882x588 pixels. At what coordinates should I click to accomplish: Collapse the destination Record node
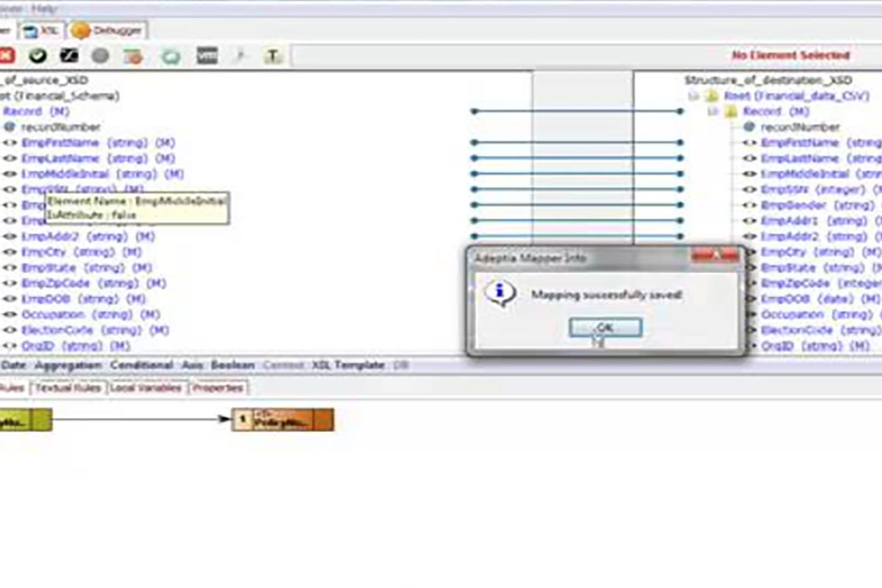coord(712,111)
